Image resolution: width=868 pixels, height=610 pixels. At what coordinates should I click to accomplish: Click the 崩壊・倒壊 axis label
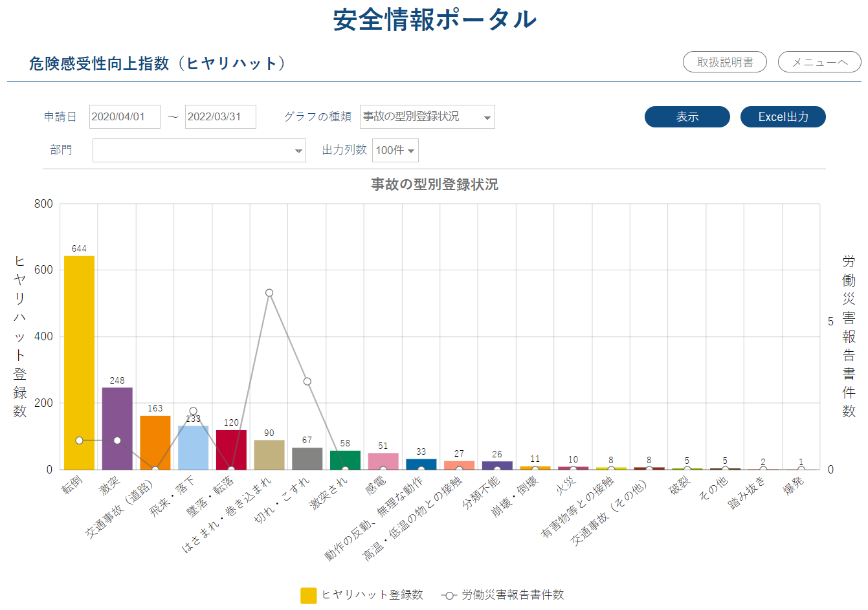pyautogui.click(x=515, y=496)
